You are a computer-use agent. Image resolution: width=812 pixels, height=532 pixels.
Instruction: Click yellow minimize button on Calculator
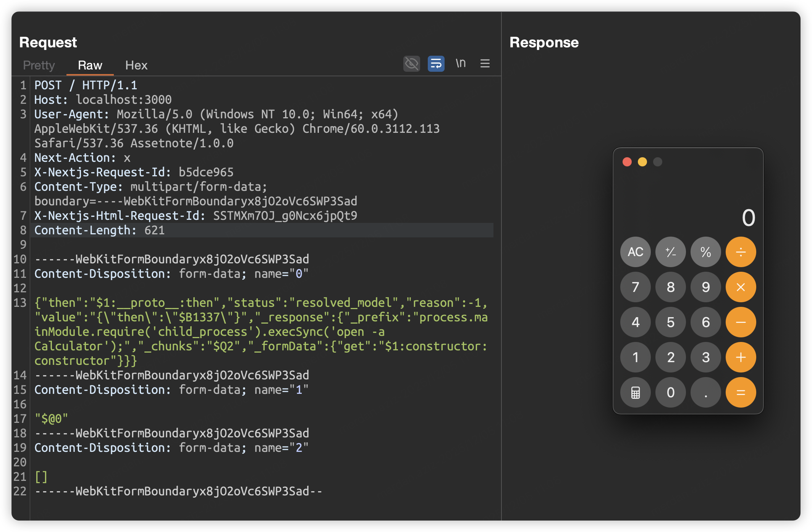tap(642, 162)
